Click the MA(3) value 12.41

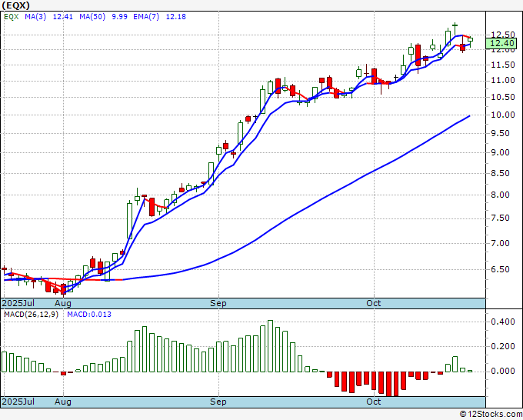(63, 17)
